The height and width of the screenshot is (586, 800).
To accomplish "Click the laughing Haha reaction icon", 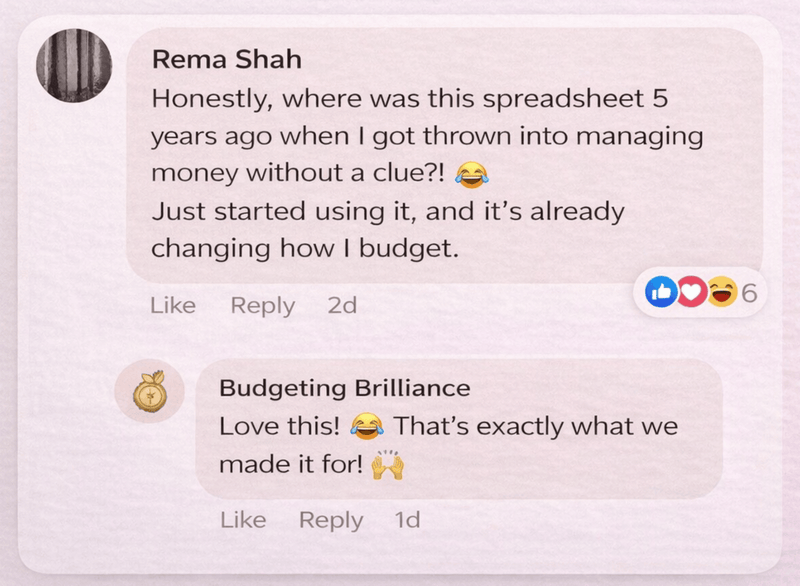I will coord(721,292).
